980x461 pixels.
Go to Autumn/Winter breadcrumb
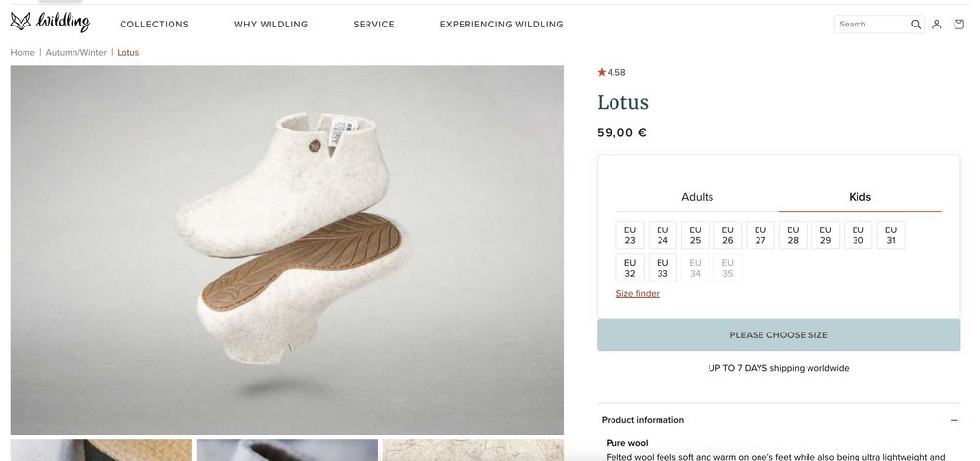[76, 53]
